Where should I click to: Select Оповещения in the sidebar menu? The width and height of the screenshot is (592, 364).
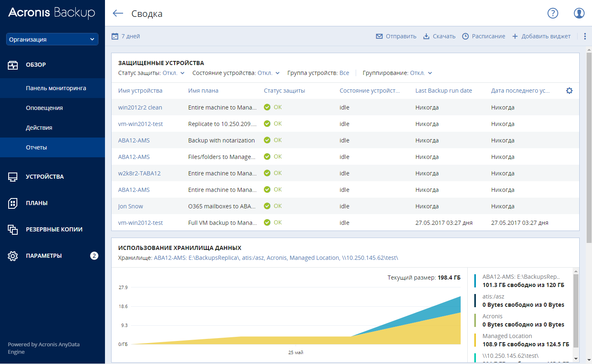tap(44, 108)
